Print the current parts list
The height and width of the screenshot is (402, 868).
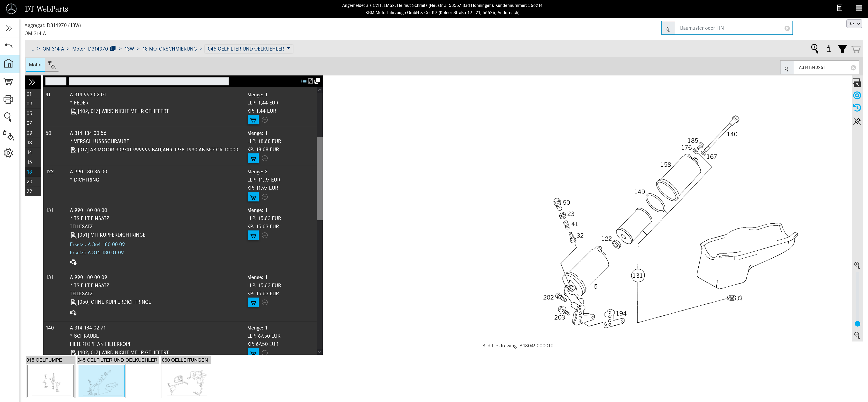point(8,99)
